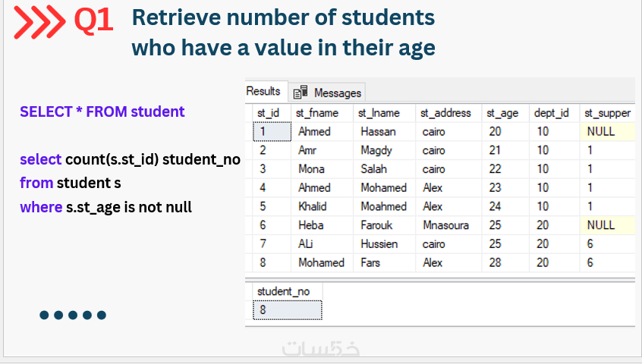The image size is (642, 364).
Task: Click the red triple-chevron Q1 icon
Action: coord(40,21)
